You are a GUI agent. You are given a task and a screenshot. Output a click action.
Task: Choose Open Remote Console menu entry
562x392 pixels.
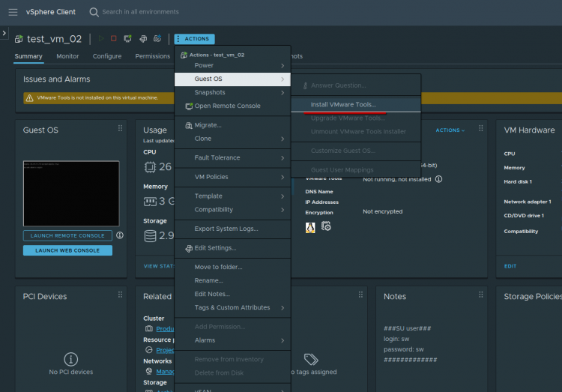pos(232,106)
